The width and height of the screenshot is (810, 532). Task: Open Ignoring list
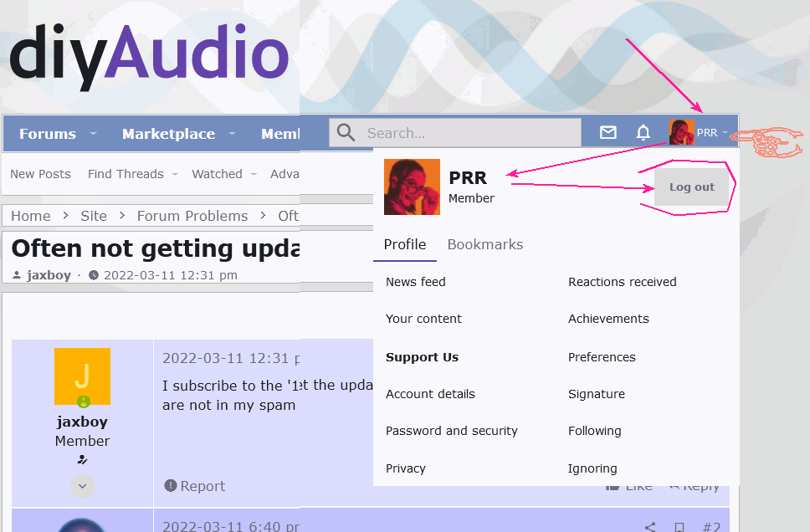(x=592, y=468)
